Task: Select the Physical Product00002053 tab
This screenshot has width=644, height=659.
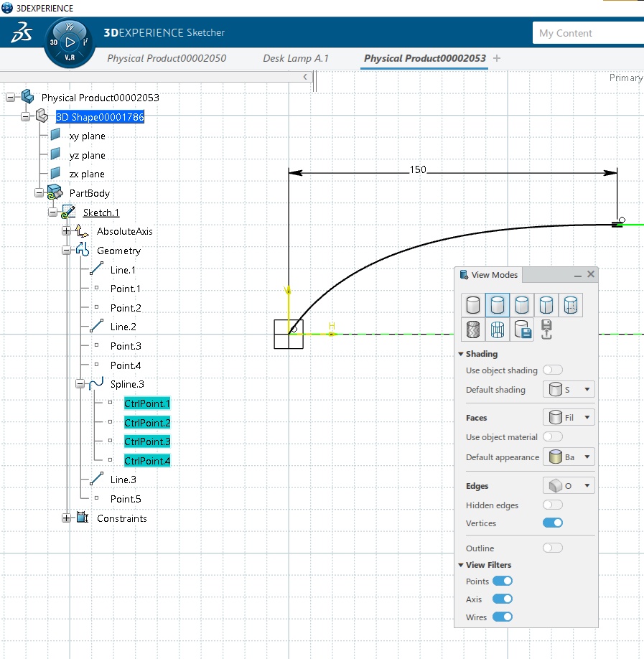Action: (x=424, y=58)
